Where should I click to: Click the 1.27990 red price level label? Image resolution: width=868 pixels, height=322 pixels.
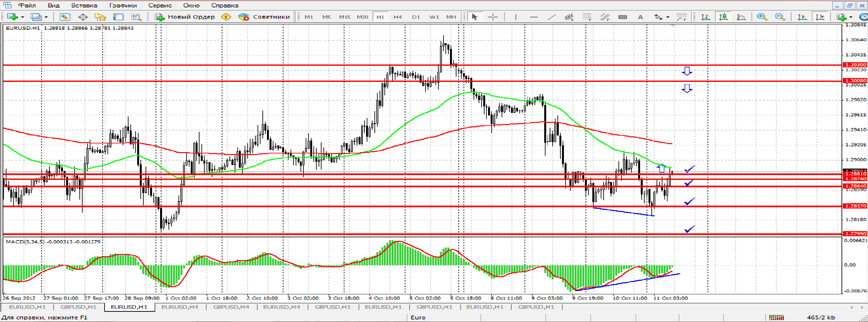(855, 233)
